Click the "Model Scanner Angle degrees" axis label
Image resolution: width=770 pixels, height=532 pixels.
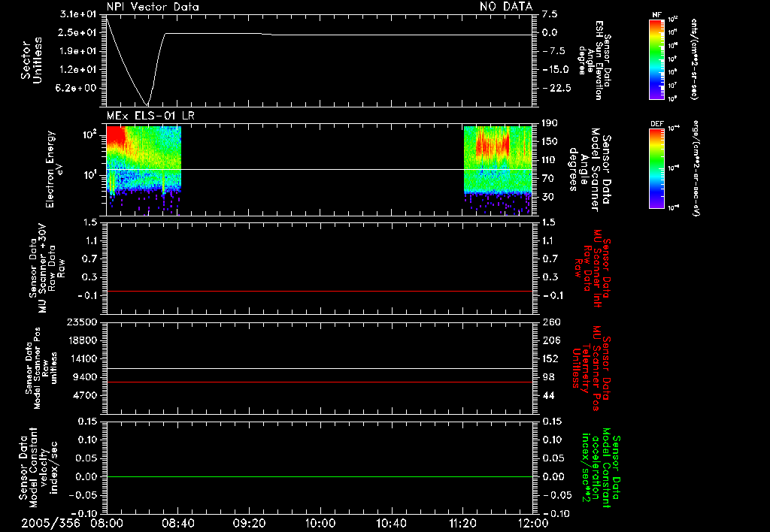click(590, 170)
